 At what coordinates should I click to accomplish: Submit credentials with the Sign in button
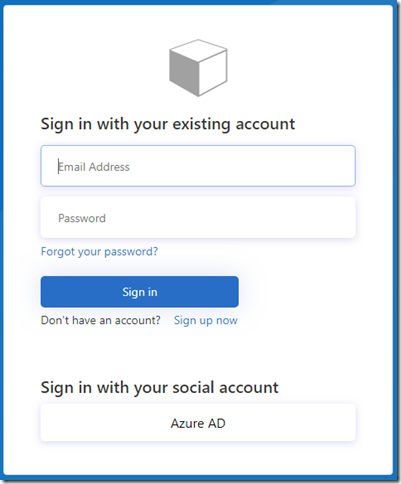point(140,292)
